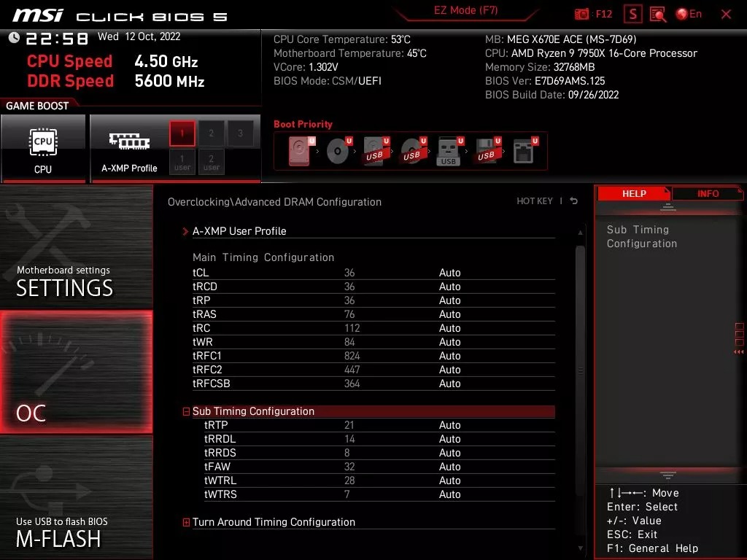
Task: Select the tRRDL timing row
Action: tap(379, 439)
